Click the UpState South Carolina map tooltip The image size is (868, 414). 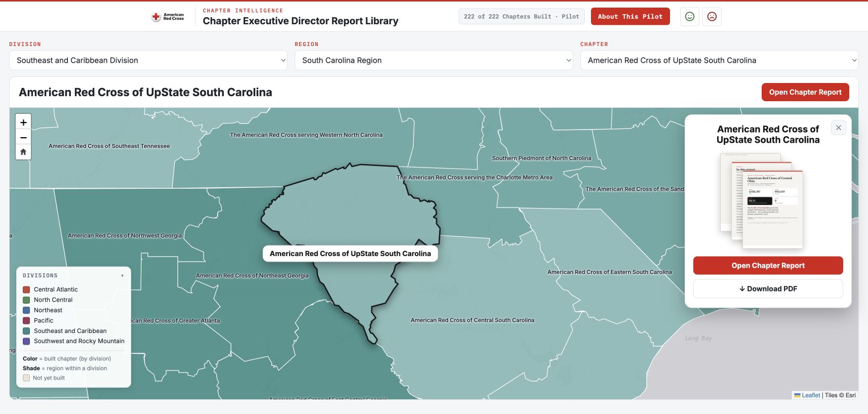350,254
